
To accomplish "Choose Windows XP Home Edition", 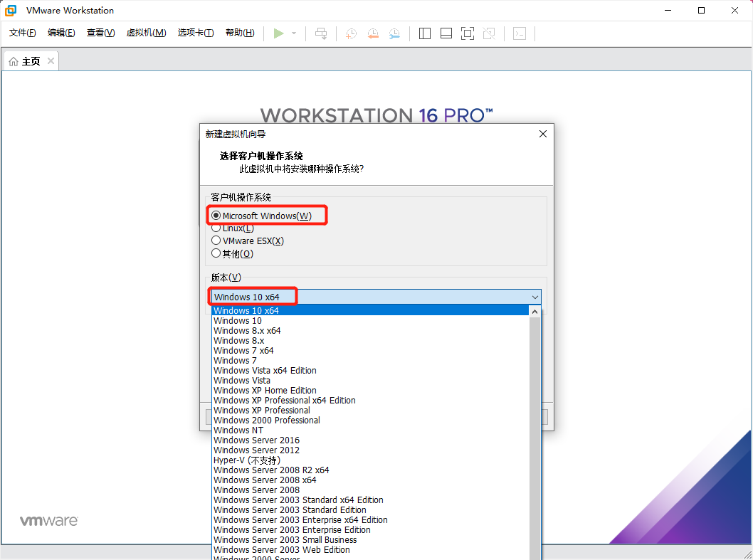I will click(x=370, y=391).
